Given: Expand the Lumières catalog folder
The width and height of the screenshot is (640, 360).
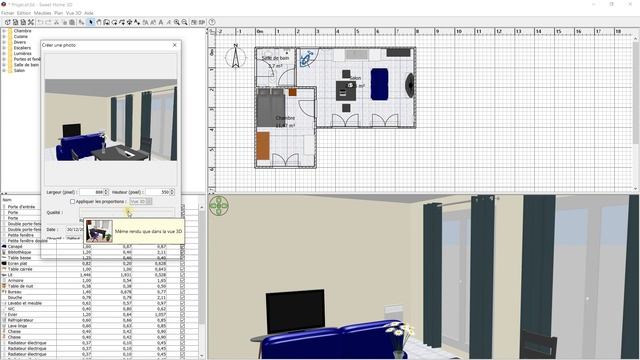Looking at the screenshot, I should pos(4,53).
